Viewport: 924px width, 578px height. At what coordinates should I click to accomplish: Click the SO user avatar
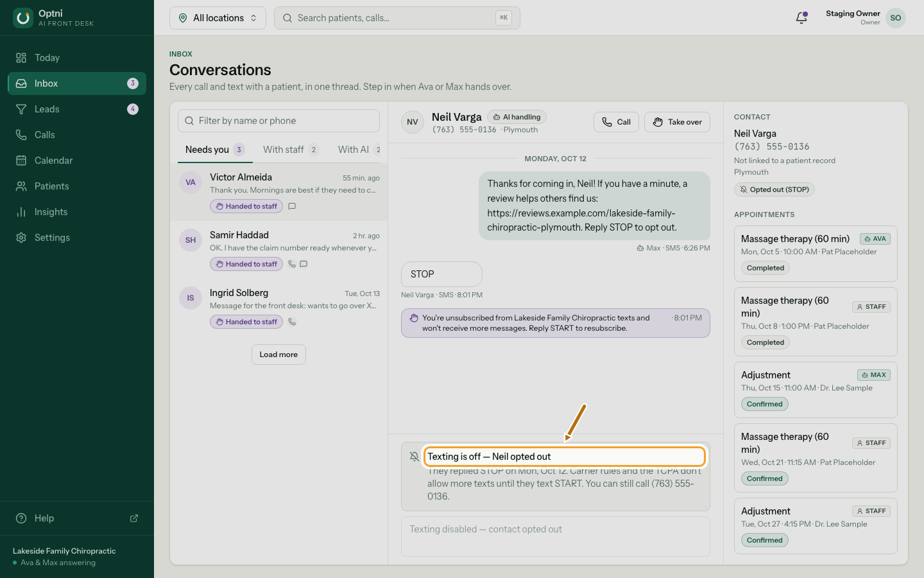[x=896, y=18]
